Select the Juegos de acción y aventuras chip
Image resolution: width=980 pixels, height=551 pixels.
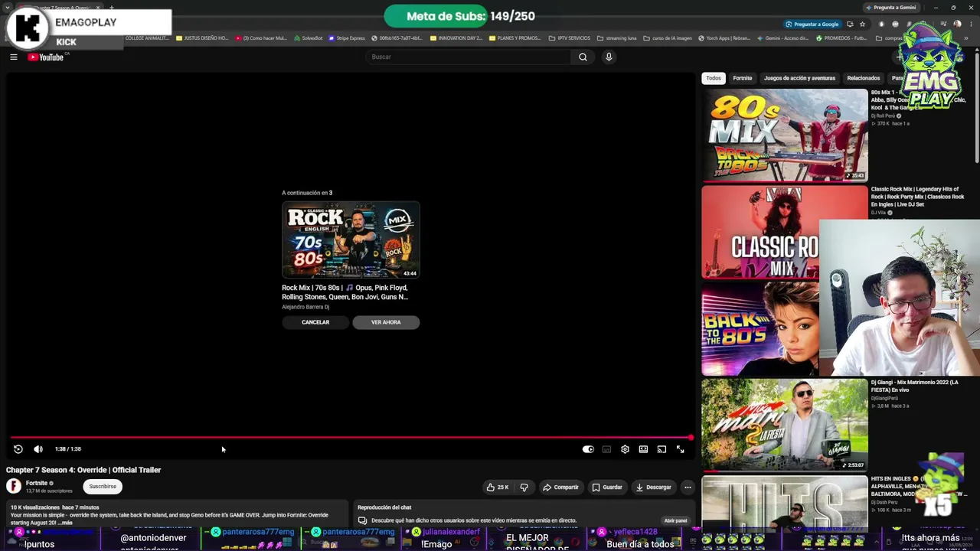coord(799,78)
